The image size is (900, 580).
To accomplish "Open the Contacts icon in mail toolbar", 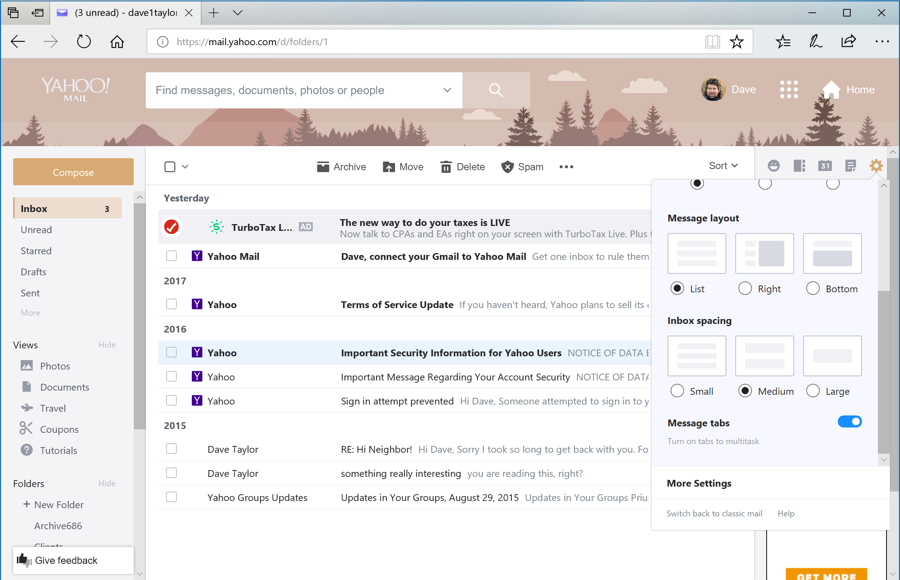I will click(799, 166).
